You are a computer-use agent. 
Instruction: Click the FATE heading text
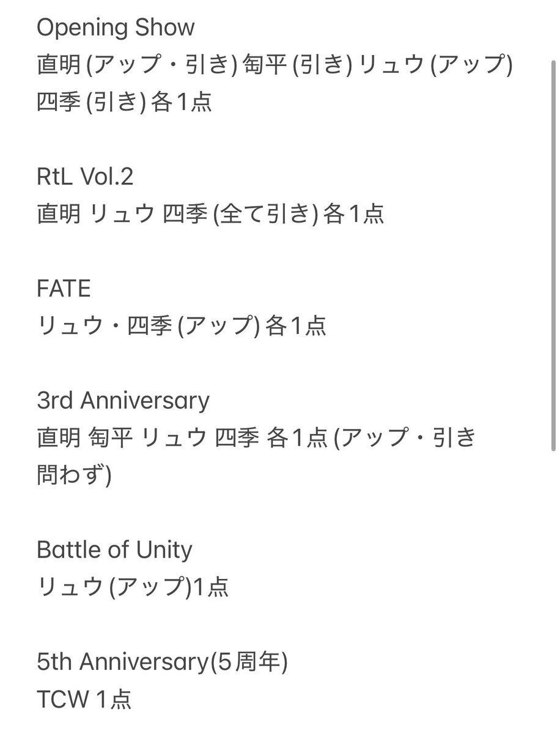point(64,289)
